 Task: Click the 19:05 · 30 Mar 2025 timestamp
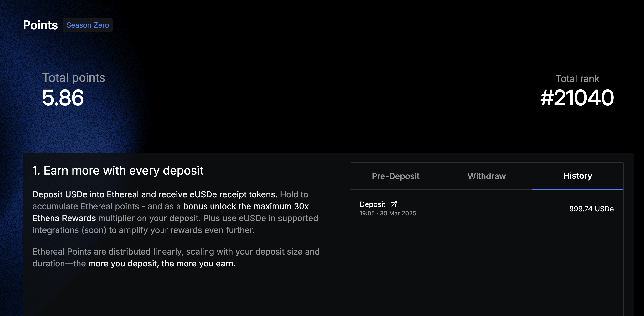[x=388, y=213]
